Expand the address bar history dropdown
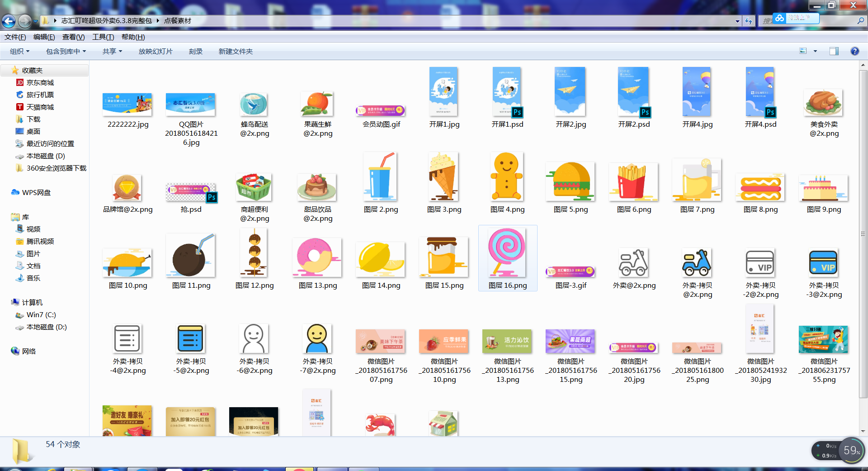 point(737,21)
